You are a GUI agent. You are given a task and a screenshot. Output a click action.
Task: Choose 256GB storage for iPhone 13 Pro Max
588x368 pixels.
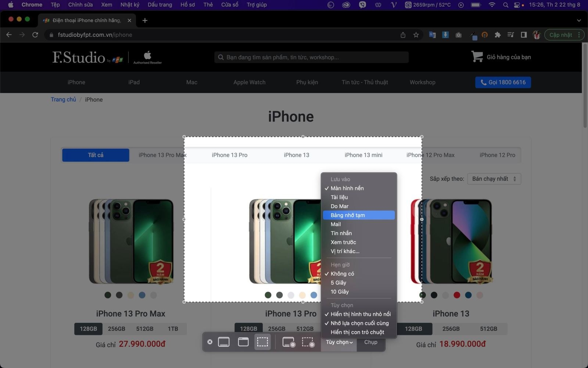pyautogui.click(x=116, y=329)
